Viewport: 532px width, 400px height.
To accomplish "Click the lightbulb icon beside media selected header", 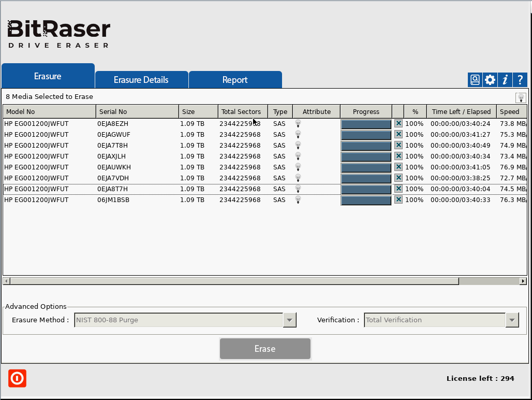I will (x=521, y=98).
